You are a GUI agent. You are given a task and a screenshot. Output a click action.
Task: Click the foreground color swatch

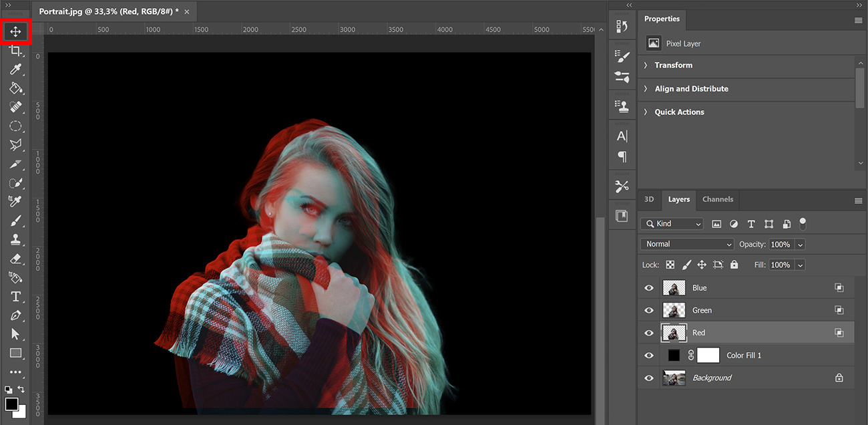coord(11,404)
